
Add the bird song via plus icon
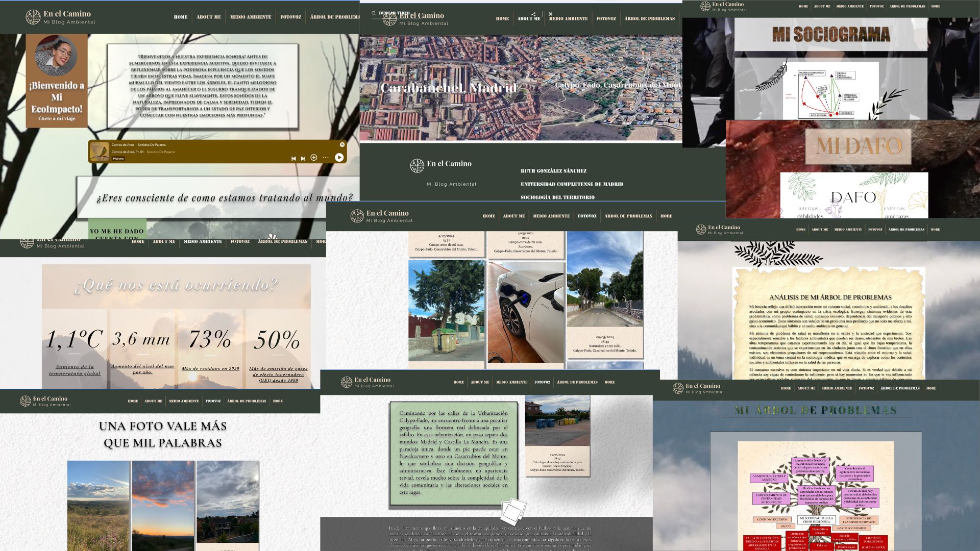click(x=314, y=158)
